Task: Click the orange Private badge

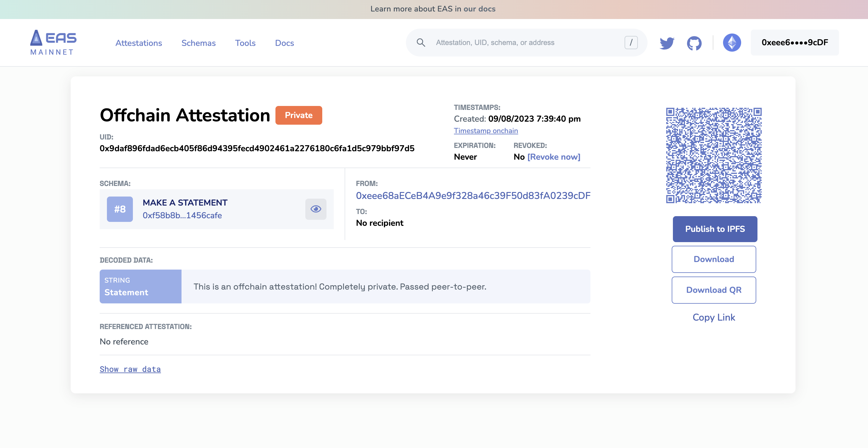Action: point(298,115)
